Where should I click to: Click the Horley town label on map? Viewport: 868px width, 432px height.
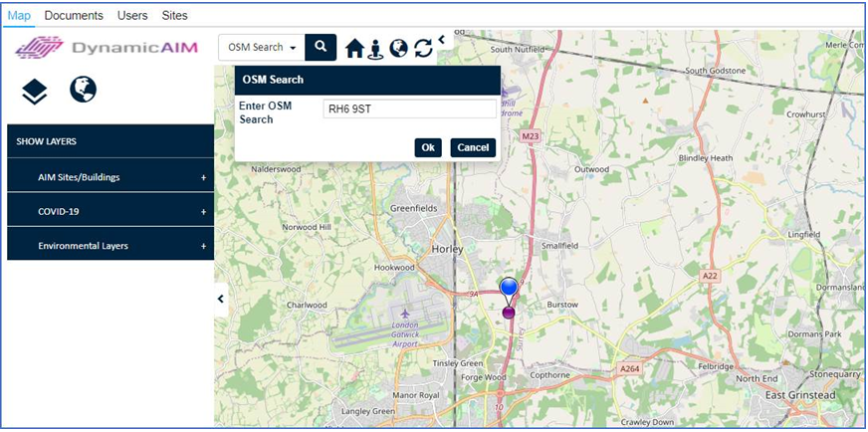coord(447,249)
